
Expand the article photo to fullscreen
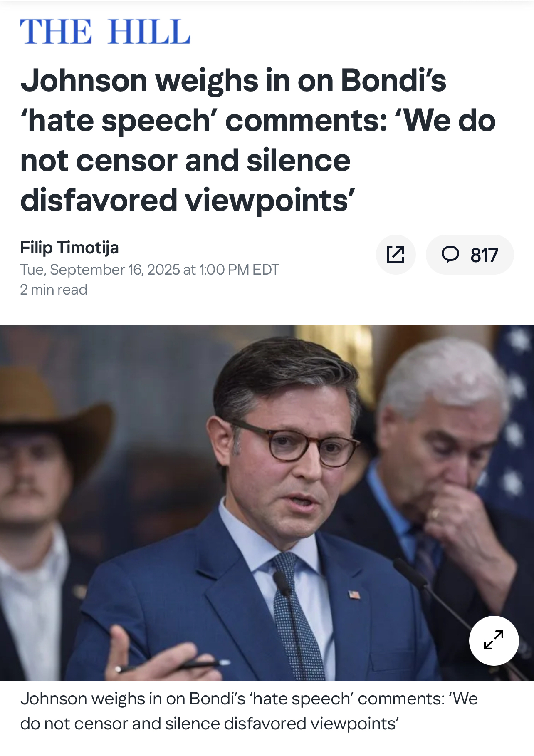tap(494, 640)
